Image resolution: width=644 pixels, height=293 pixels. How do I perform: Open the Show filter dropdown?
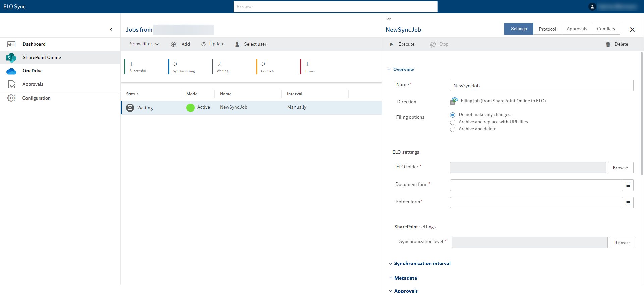click(x=144, y=44)
